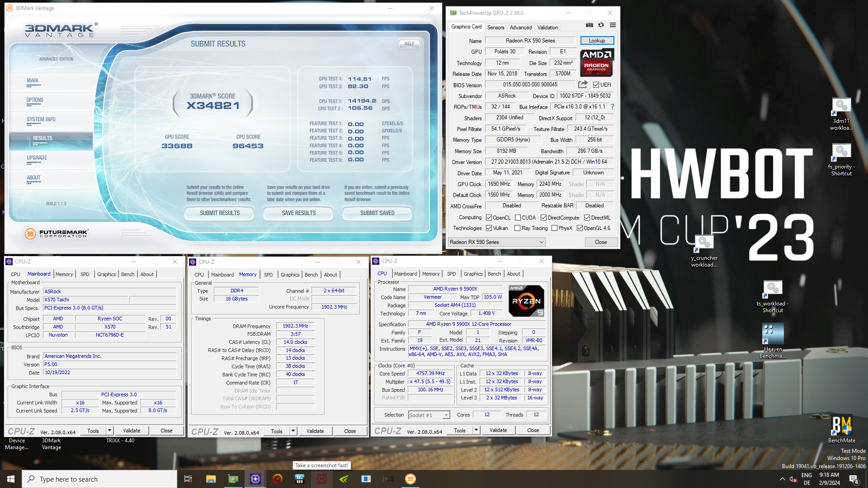Open ts_workload Shortcut desktop icon
Screen dimensions: 868x488
(x=773, y=296)
